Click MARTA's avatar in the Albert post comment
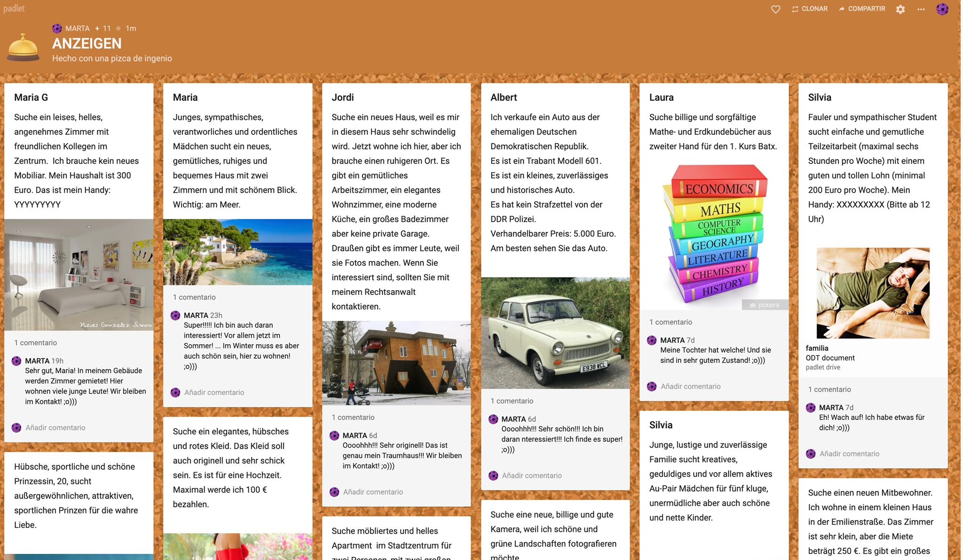963x560 pixels. coord(493,419)
